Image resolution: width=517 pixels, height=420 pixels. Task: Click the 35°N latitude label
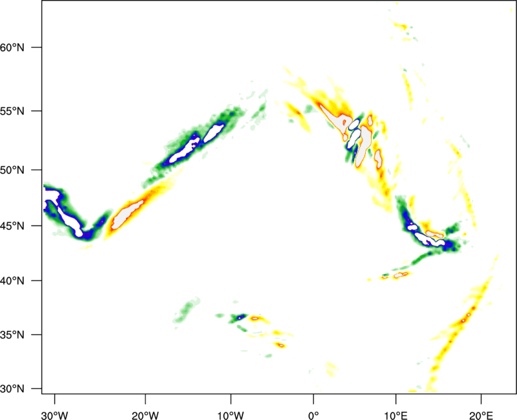12,335
